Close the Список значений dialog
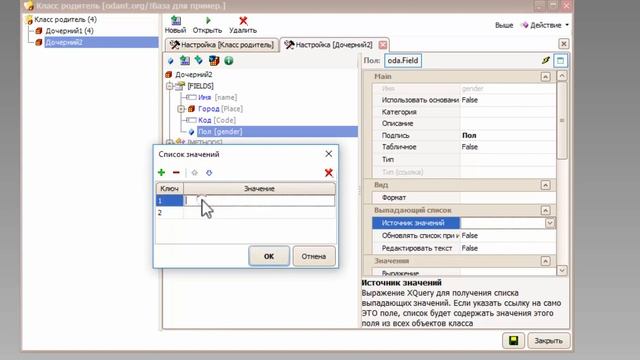 (x=329, y=154)
